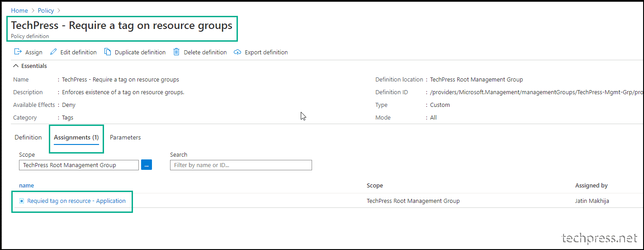The image size is (644, 250).
Task: Click the Assigned by column header
Action: (592, 185)
